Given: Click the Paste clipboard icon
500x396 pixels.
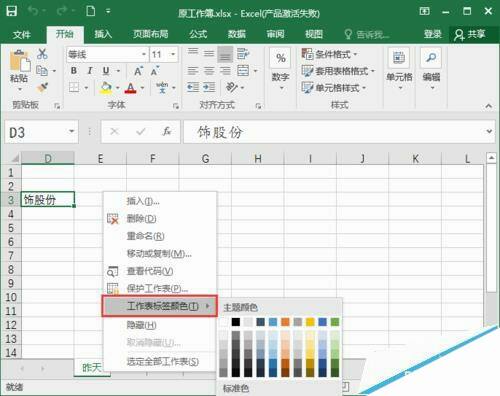Looking at the screenshot, I should 19,60.
